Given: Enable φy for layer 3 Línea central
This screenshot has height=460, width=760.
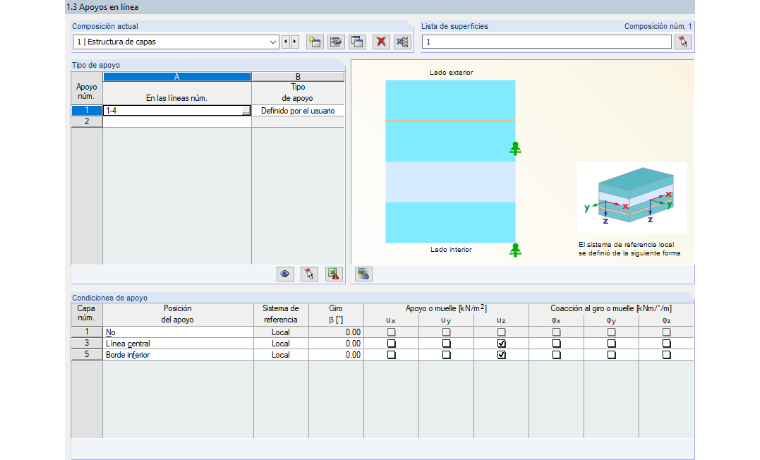Looking at the screenshot, I should coord(611,344).
